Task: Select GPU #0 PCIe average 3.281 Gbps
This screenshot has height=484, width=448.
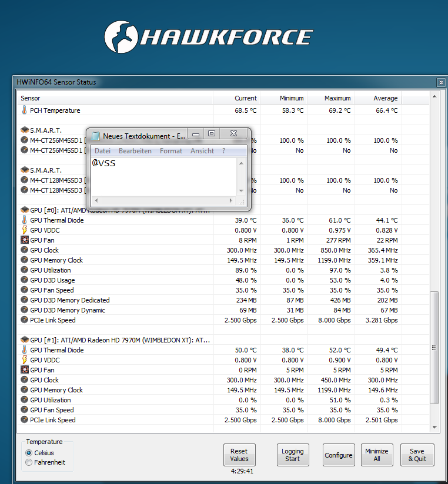Action: (382, 320)
